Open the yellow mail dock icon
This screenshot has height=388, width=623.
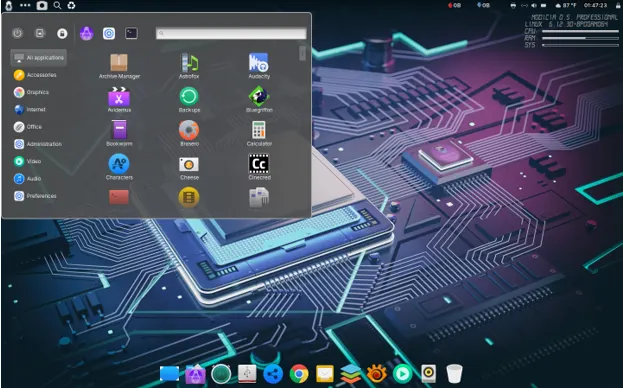point(325,374)
